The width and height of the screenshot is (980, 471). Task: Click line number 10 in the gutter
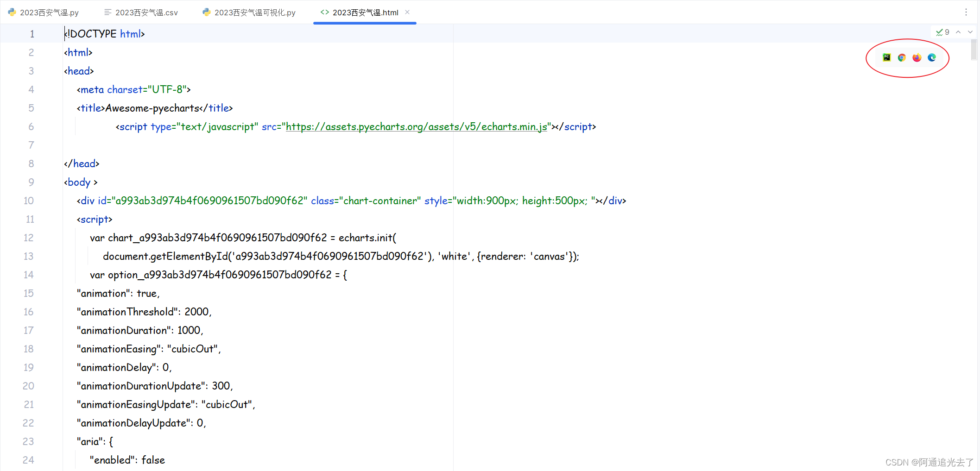point(29,201)
